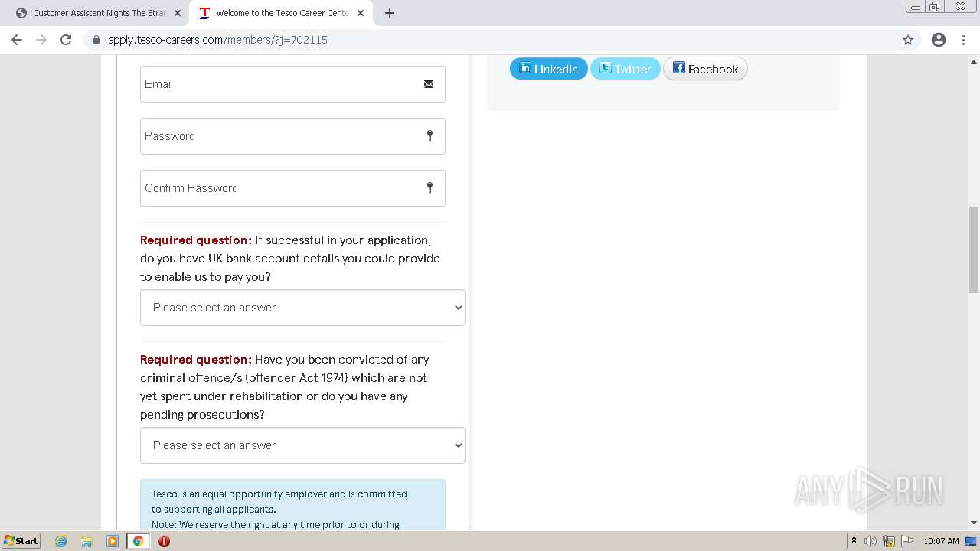980x551 pixels.
Task: Click the envelope icon in Email field
Action: (x=429, y=84)
